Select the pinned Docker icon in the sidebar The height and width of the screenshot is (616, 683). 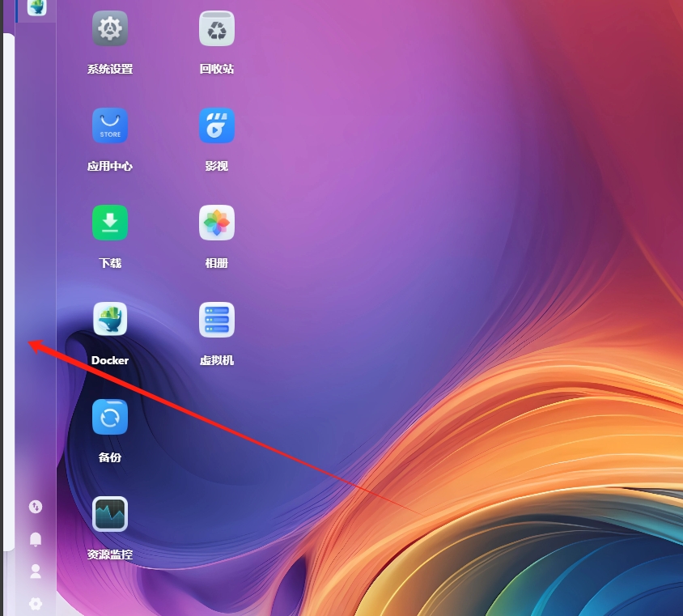[x=36, y=7]
